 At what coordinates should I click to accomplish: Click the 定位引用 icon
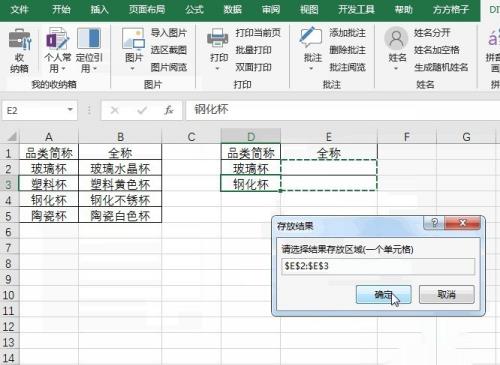coord(89,39)
